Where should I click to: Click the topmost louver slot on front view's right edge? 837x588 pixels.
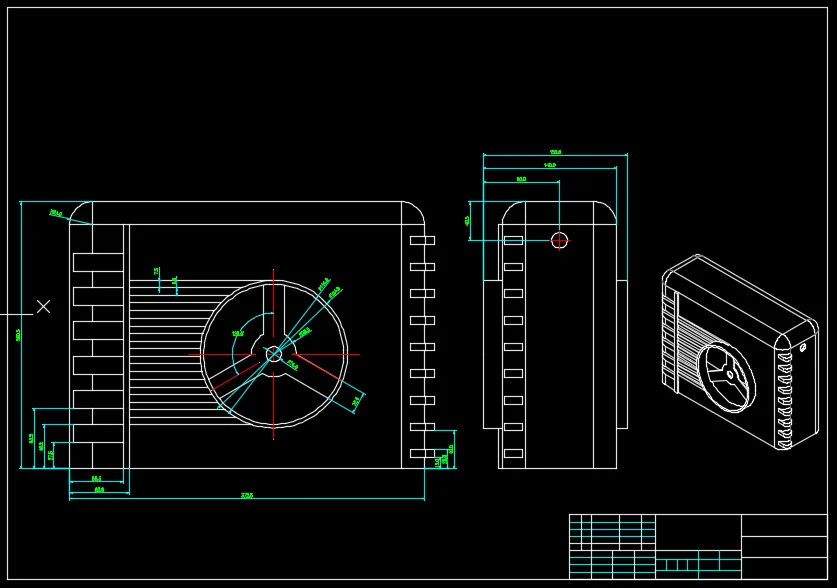tap(422, 241)
